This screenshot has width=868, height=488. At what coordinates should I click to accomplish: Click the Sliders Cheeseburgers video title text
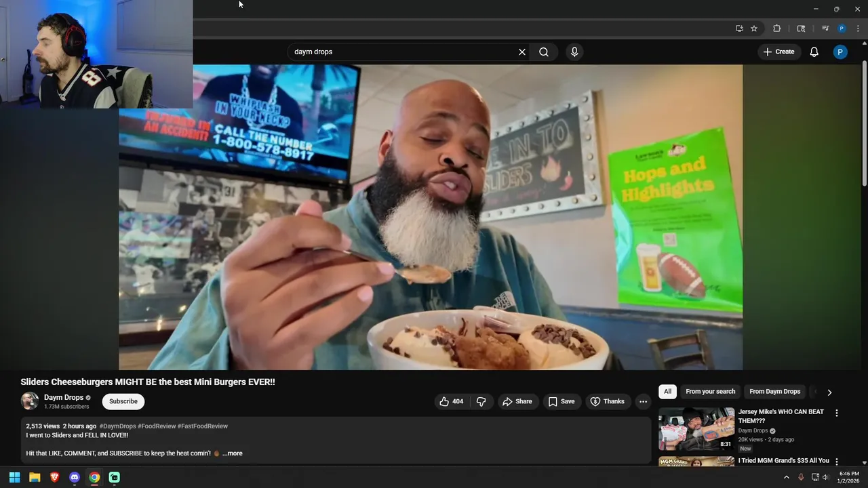(x=148, y=382)
